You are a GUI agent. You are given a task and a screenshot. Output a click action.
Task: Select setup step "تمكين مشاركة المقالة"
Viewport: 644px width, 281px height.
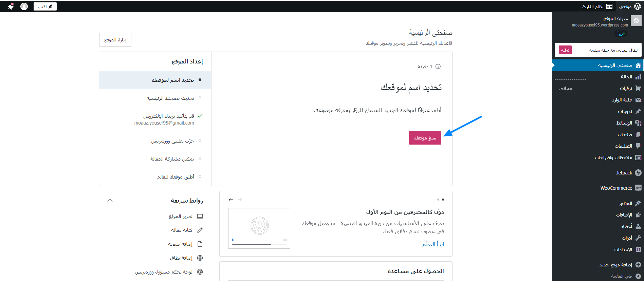coord(155,159)
